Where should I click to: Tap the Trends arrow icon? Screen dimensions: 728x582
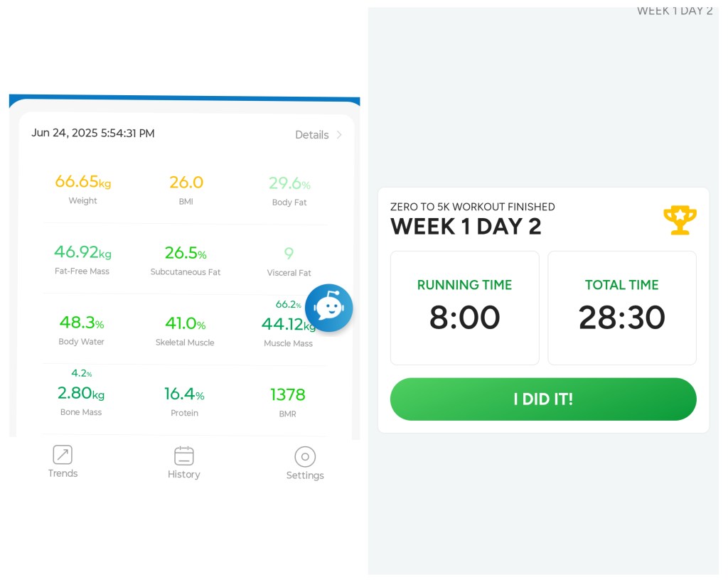(63, 455)
